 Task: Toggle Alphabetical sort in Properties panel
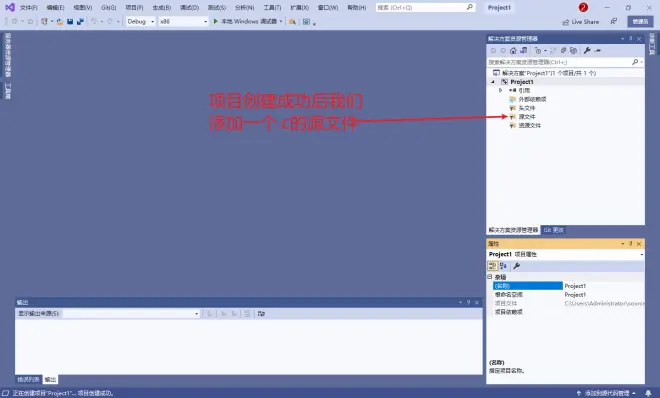(x=503, y=266)
